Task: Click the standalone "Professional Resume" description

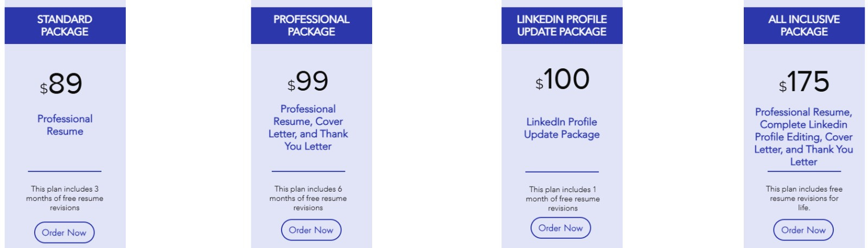Action: click(65, 125)
